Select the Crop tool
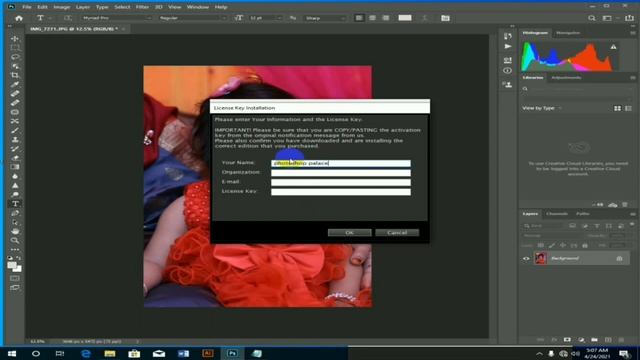Screen dimensions: 640x360 [x=15, y=75]
